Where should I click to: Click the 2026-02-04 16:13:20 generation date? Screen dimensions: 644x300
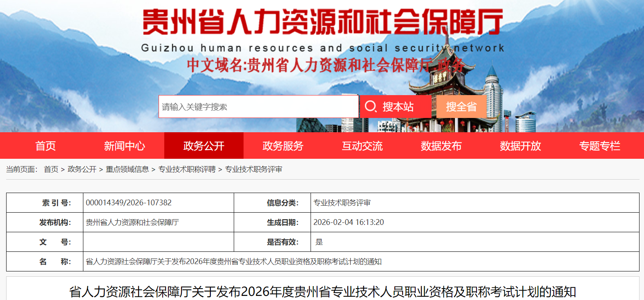349,222
